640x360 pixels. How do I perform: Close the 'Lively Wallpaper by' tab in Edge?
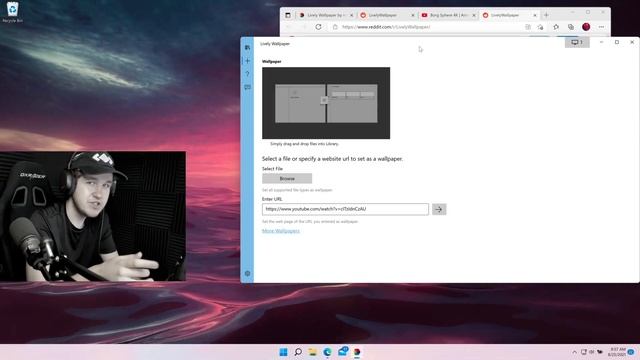coord(351,15)
